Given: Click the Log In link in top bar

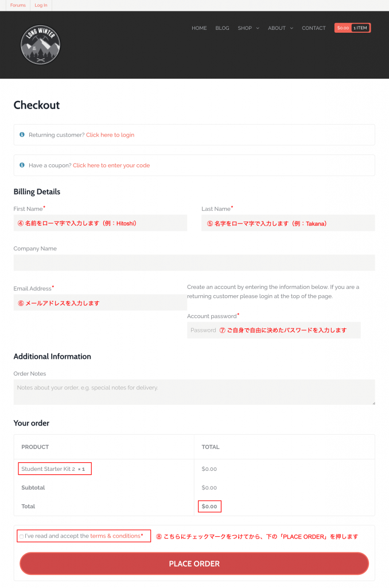Looking at the screenshot, I should pyautogui.click(x=41, y=5).
